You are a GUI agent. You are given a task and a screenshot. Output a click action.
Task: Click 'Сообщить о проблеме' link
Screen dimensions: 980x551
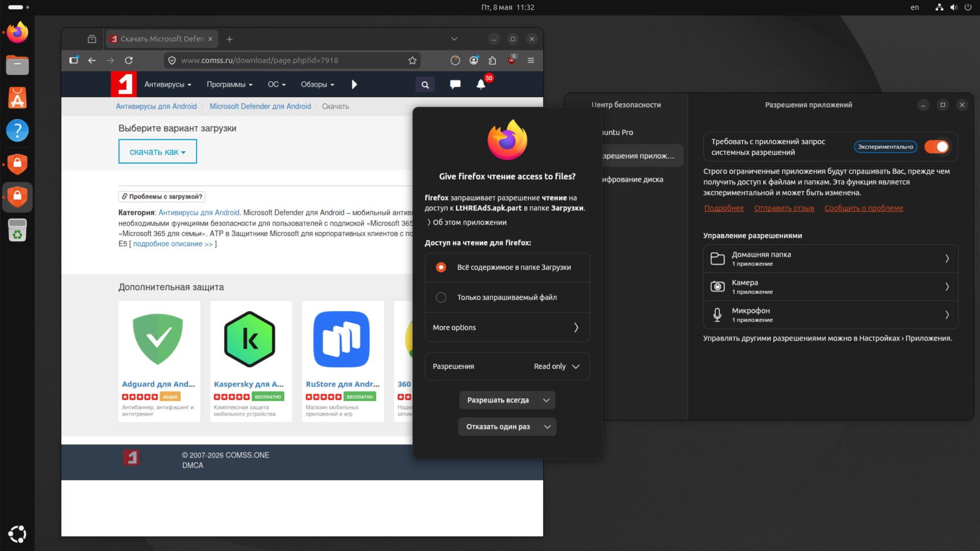point(864,208)
